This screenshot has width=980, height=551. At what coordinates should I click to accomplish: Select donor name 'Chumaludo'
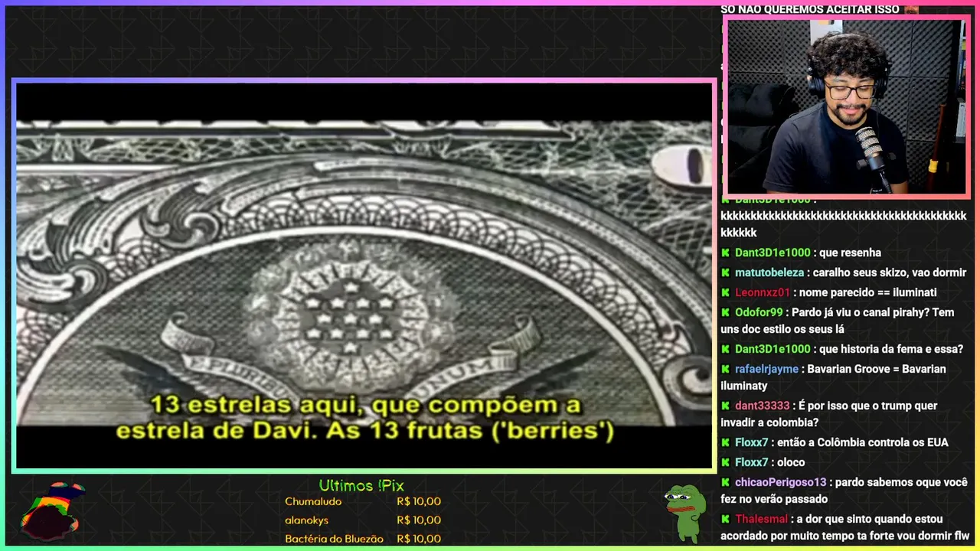tap(313, 502)
